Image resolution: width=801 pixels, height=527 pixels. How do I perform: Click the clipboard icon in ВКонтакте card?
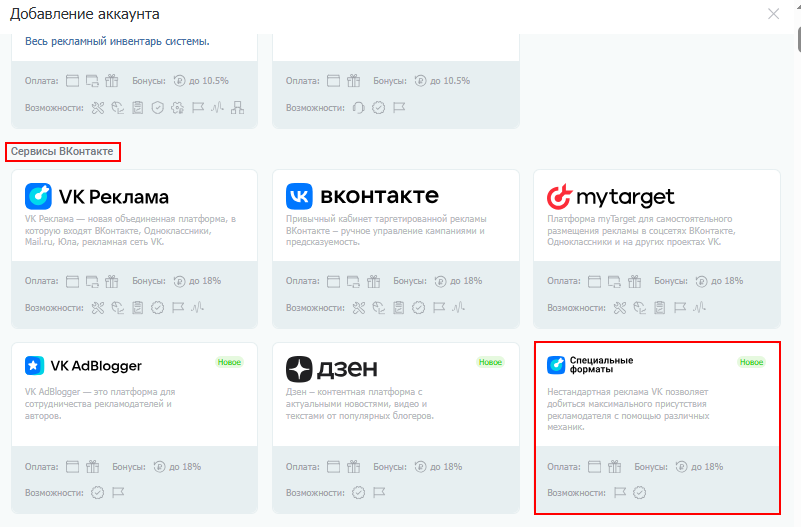click(x=398, y=308)
